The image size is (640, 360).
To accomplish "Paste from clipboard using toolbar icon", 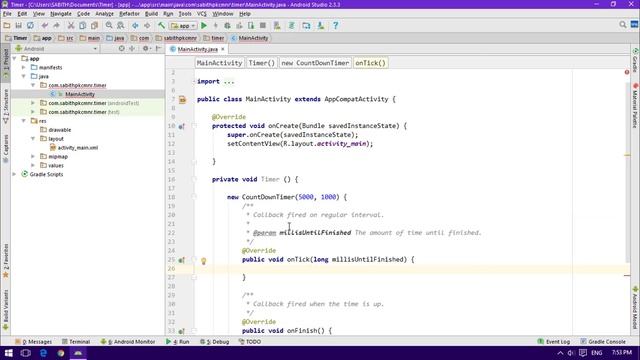I will click(x=94, y=25).
